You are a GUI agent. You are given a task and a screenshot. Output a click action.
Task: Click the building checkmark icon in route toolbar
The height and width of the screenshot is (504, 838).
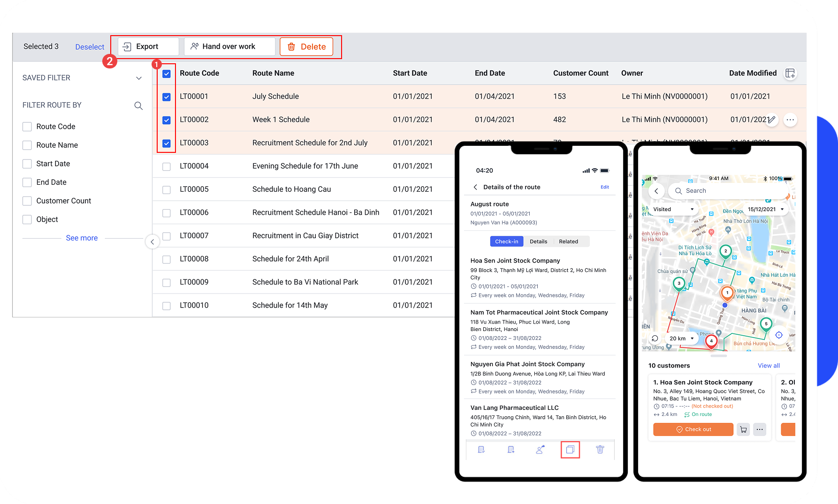pos(481,449)
